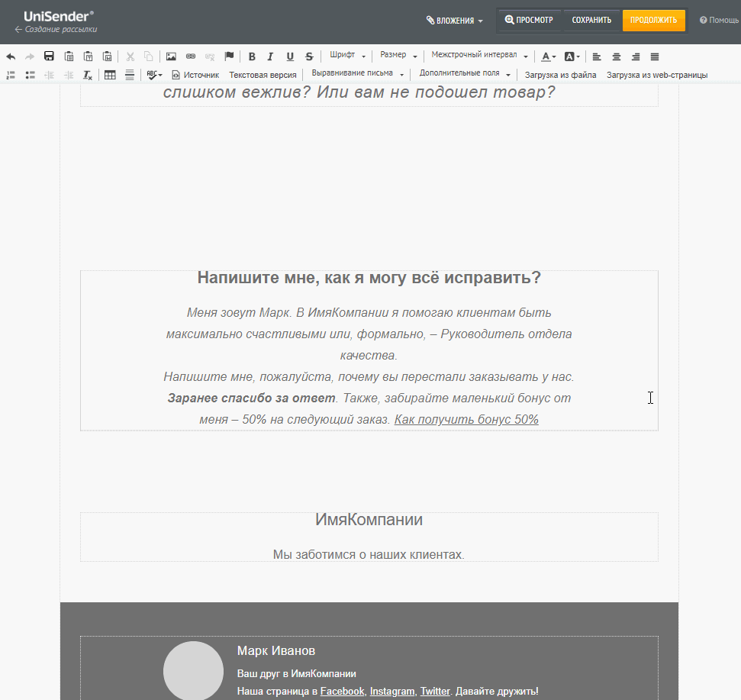Image resolution: width=741 pixels, height=700 pixels.
Task: Open the Facebook link in the footer
Action: coord(342,691)
